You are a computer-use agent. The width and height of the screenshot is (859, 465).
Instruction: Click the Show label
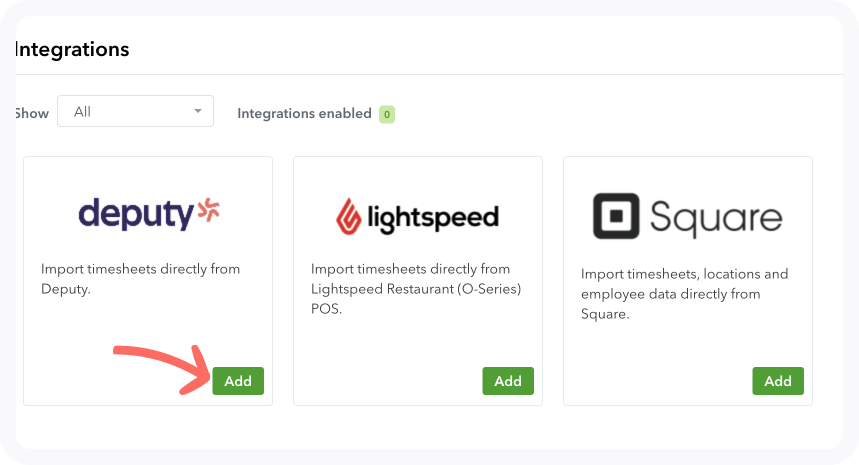pos(31,113)
